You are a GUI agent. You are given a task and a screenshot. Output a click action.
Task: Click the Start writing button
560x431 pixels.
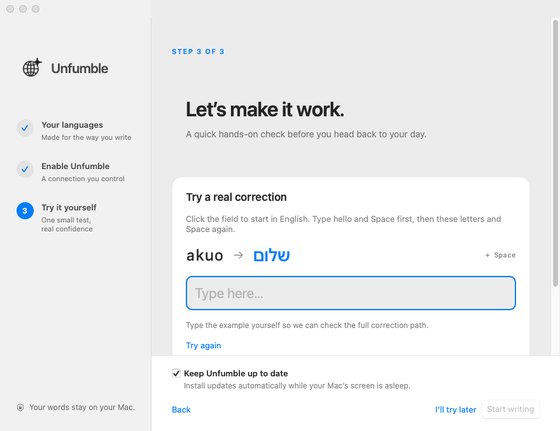click(510, 409)
